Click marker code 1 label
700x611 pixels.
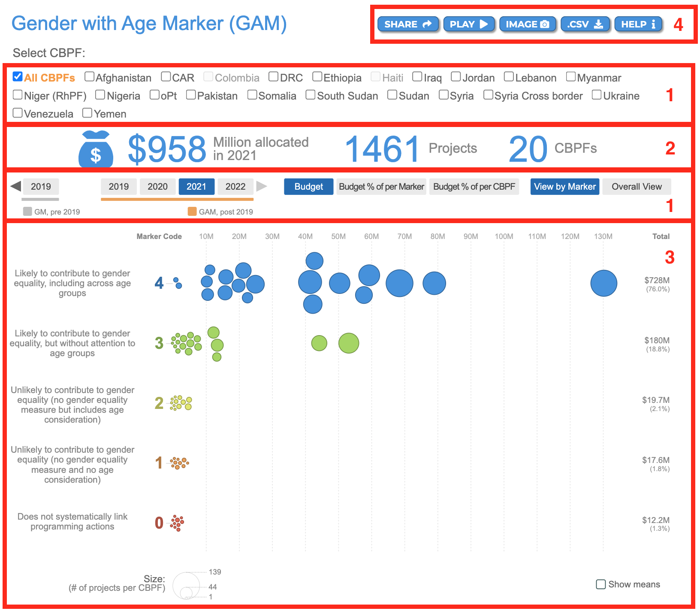[x=159, y=463]
